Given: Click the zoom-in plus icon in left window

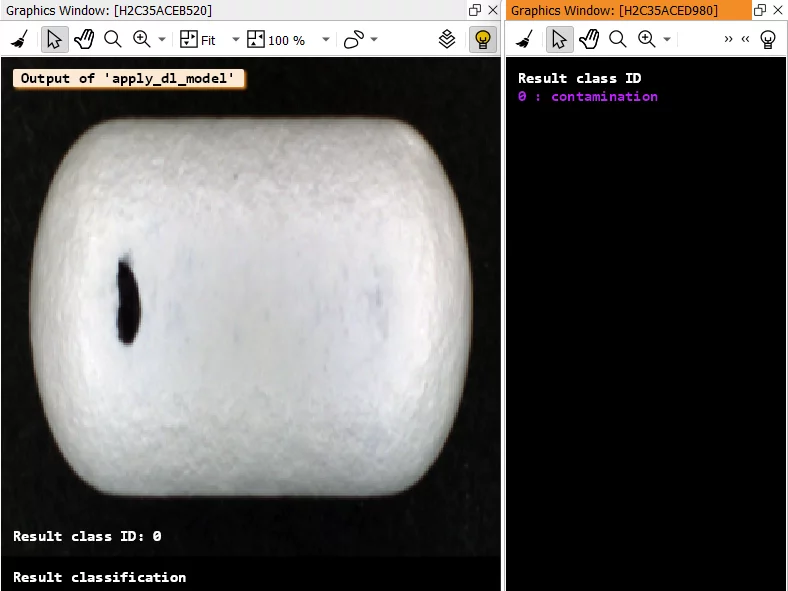Looking at the screenshot, I should (x=141, y=40).
